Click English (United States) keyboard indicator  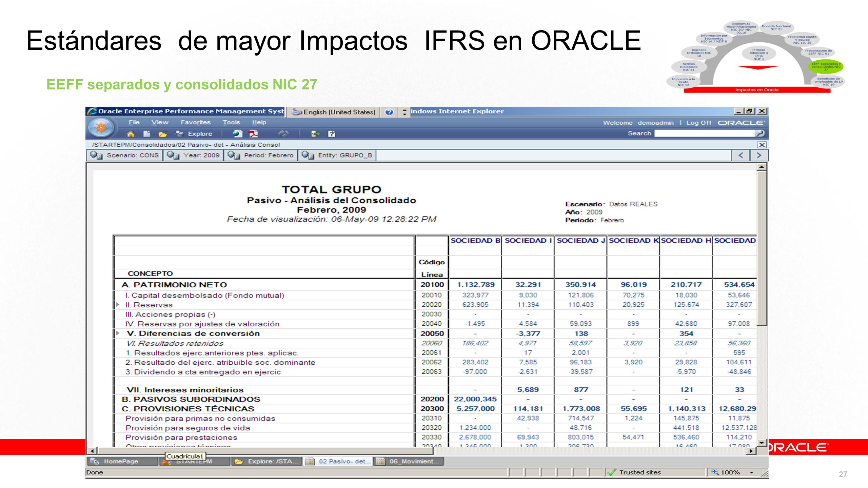coord(334,112)
